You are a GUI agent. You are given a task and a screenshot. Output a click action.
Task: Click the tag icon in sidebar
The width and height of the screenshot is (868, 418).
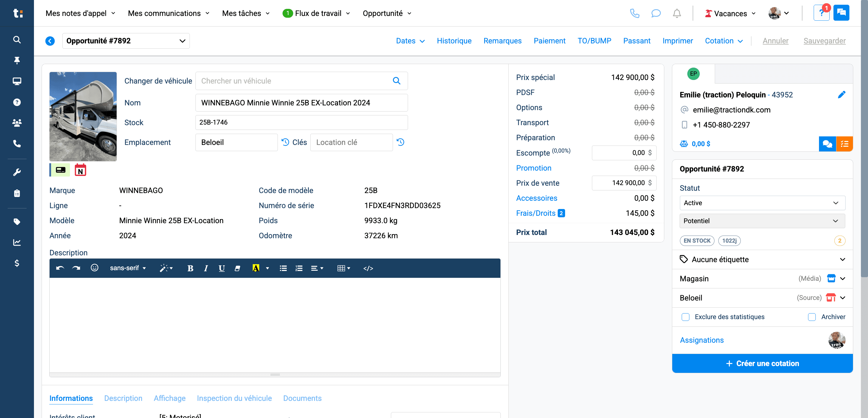[x=17, y=222]
